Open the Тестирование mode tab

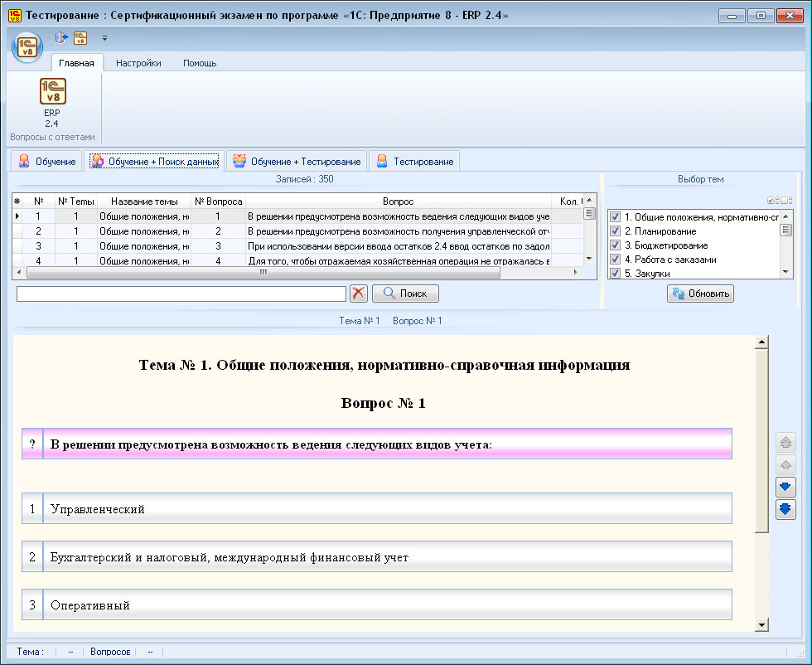415,161
